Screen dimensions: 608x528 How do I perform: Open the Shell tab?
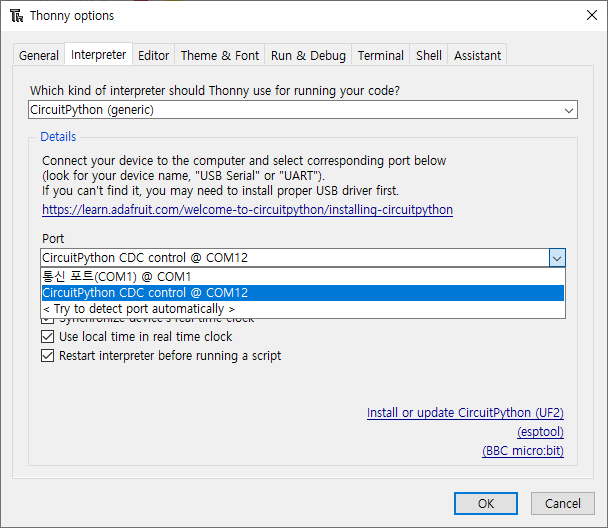pyautogui.click(x=428, y=55)
